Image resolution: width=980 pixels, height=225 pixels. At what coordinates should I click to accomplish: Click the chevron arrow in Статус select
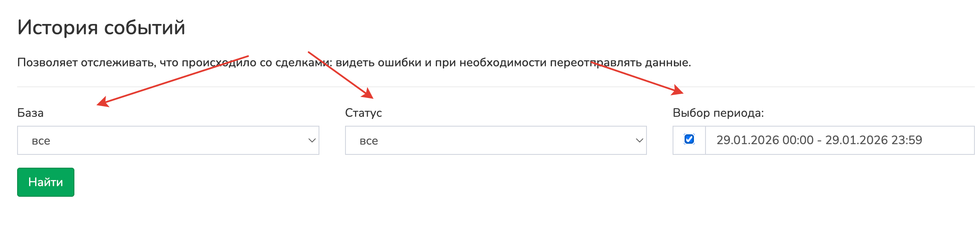point(640,140)
